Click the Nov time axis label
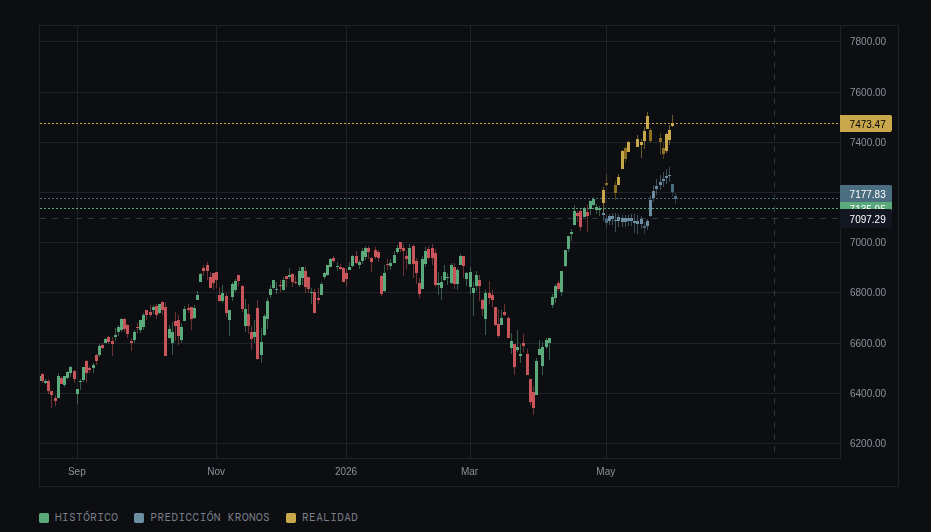 pyautogui.click(x=216, y=471)
